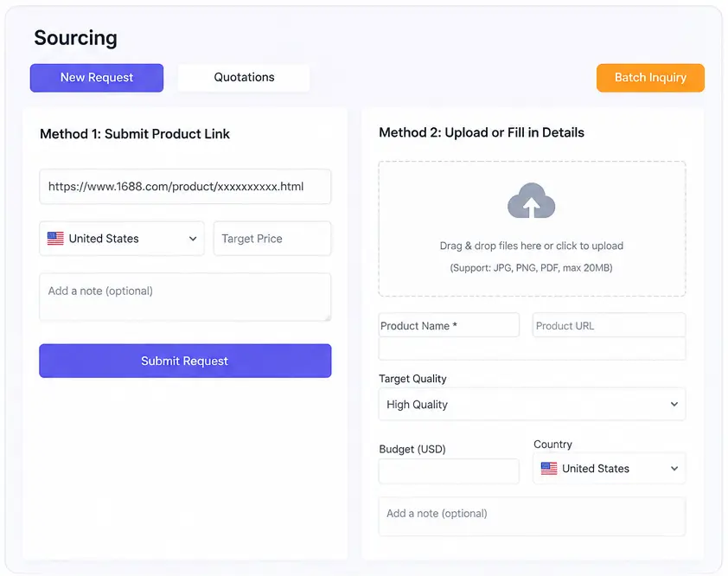Open the Quotations tab
This screenshot has height=576, width=728.
pyautogui.click(x=244, y=78)
